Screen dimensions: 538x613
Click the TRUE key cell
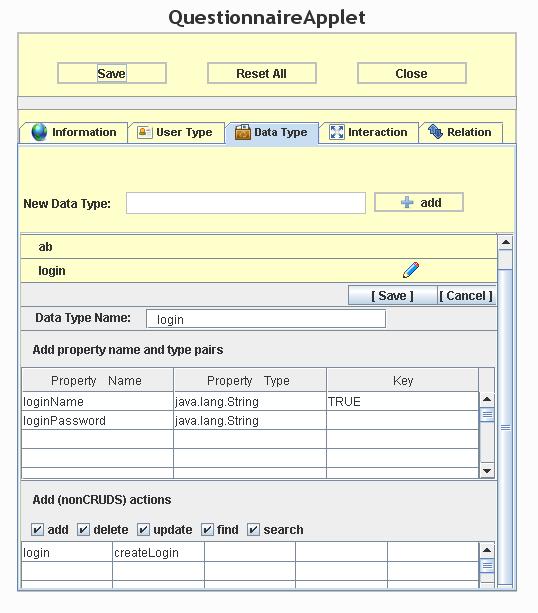[x=402, y=401]
